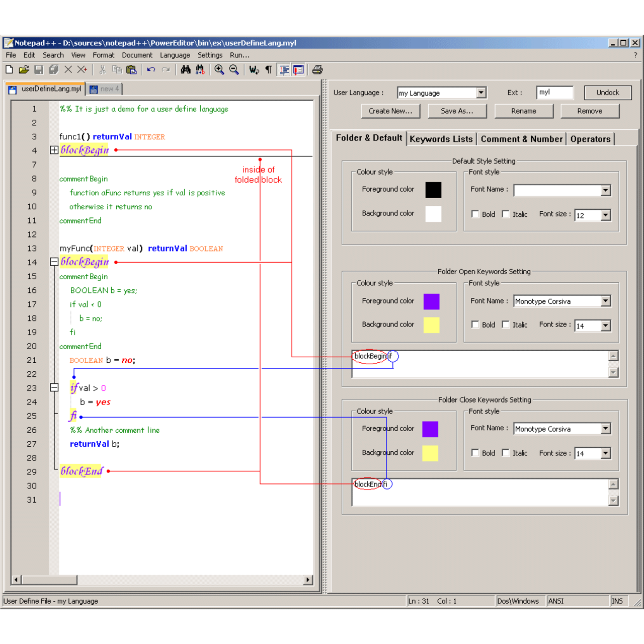Open a file using the Open toolbar icon
The width and height of the screenshot is (644, 644).
24,69
